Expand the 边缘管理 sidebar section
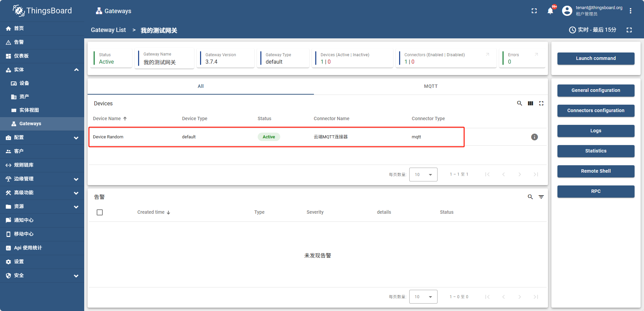 (76, 179)
